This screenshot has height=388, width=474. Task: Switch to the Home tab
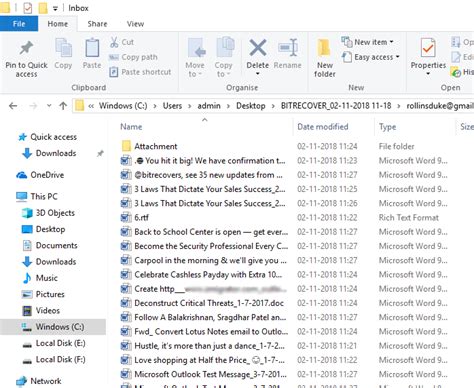(58, 24)
